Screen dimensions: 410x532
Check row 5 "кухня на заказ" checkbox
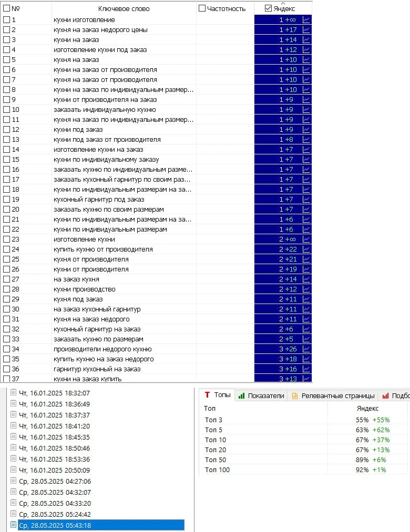[6, 60]
